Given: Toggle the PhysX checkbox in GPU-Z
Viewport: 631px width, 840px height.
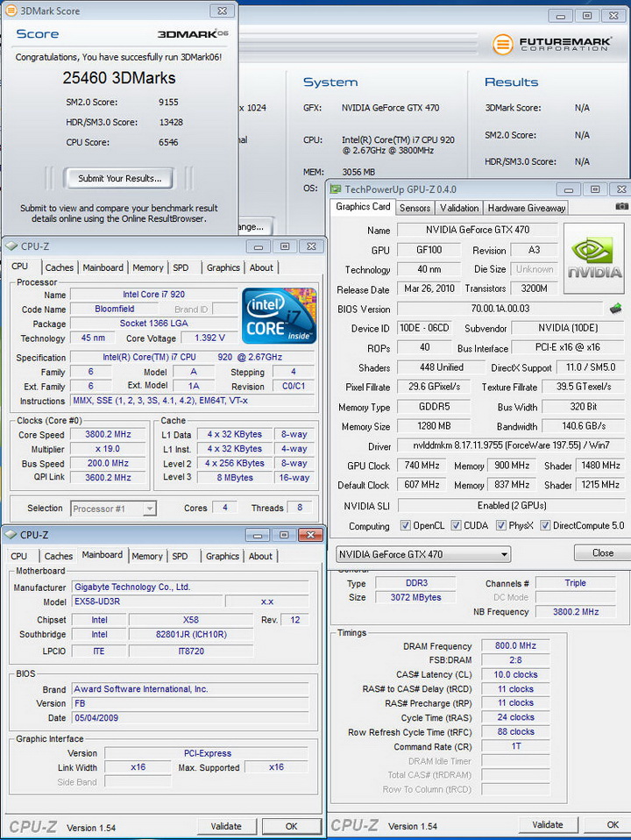Looking at the screenshot, I should pyautogui.click(x=500, y=525).
